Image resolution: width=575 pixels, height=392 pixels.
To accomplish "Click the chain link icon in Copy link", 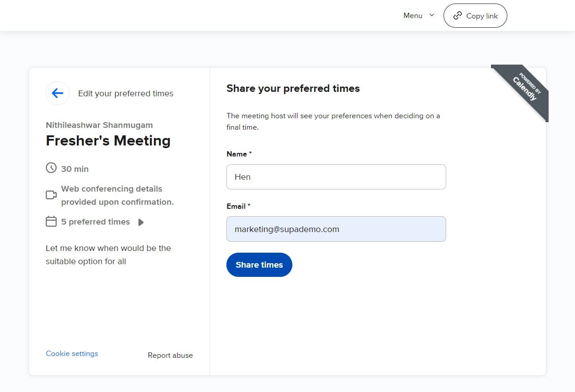I will pyautogui.click(x=458, y=16).
